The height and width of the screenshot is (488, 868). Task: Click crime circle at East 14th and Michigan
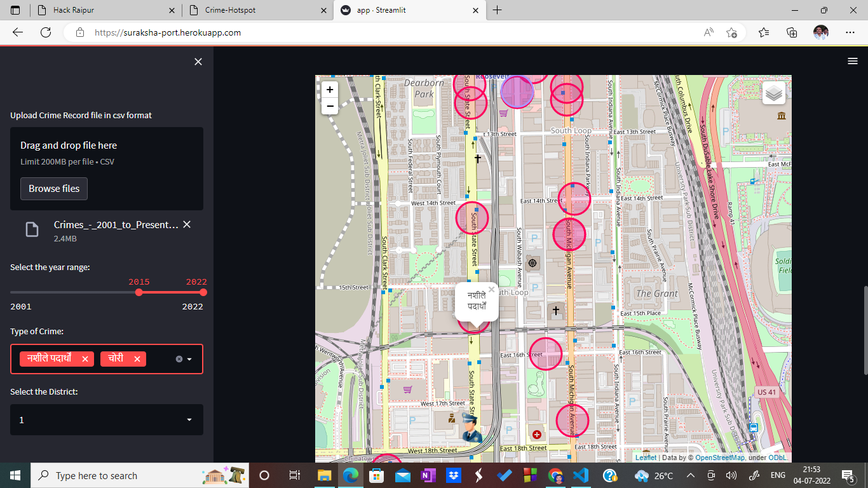[574, 198]
